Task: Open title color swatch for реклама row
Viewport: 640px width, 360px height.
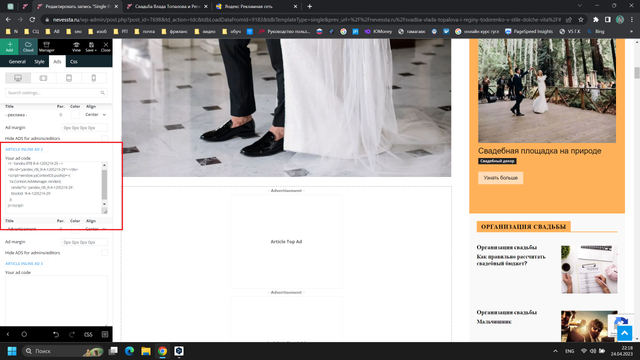Action: tap(75, 115)
